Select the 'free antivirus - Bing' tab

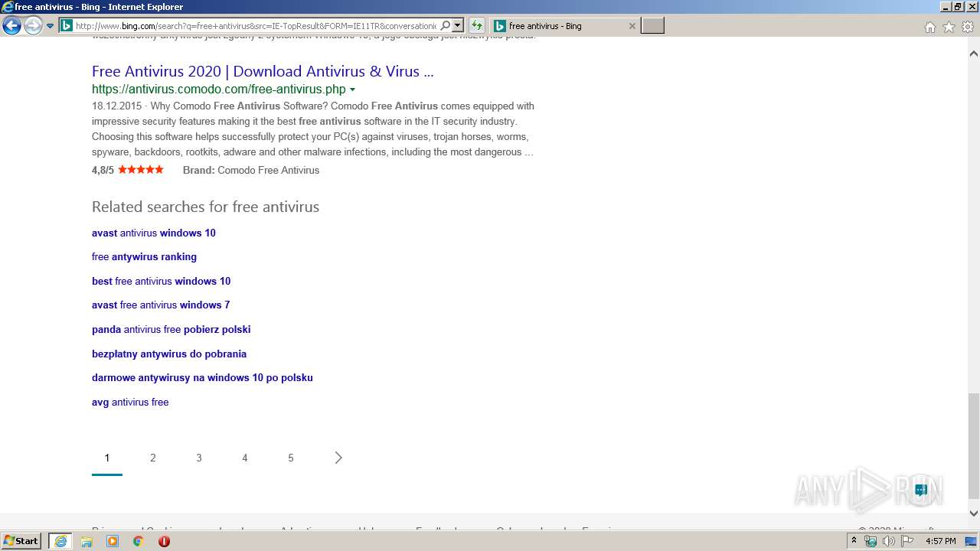tap(564, 26)
